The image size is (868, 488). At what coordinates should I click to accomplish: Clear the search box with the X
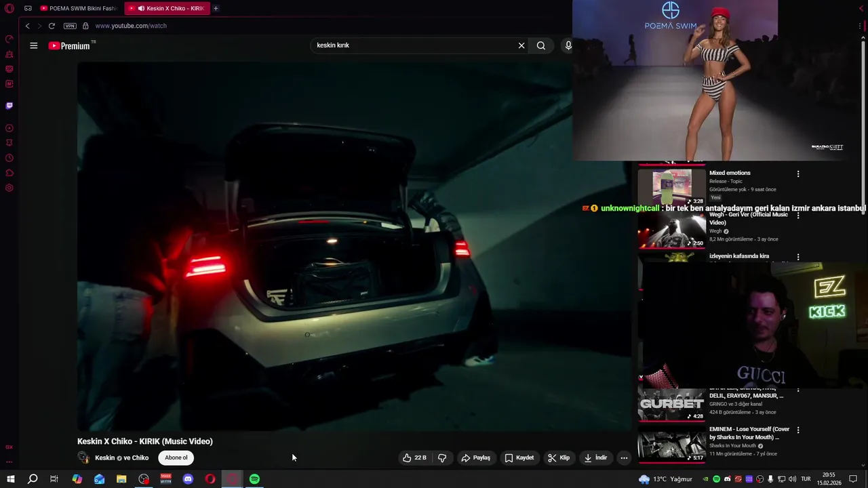pos(521,45)
